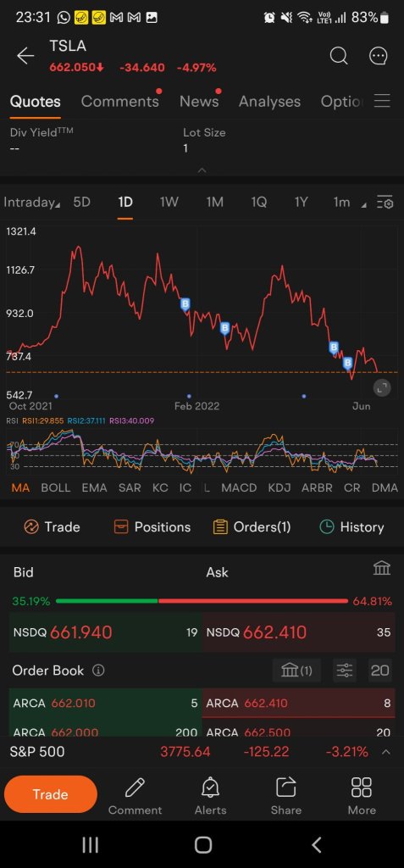
Task: Open Positions shortcut
Action: click(x=152, y=527)
